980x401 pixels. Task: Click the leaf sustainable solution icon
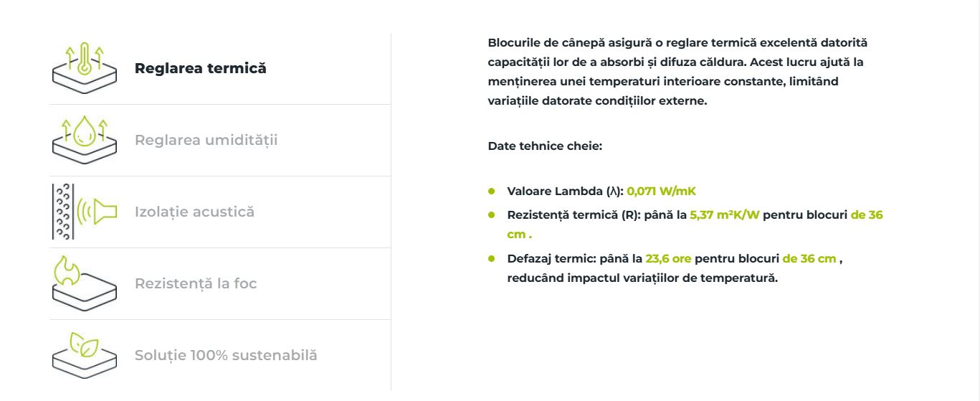coord(85,354)
